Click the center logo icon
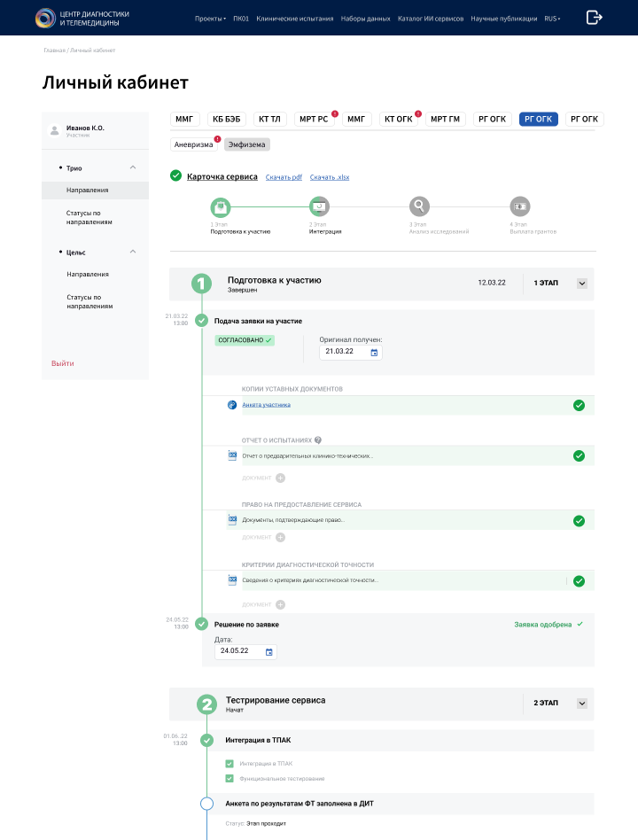Image resolution: width=638 pixels, height=840 pixels. 45,18
